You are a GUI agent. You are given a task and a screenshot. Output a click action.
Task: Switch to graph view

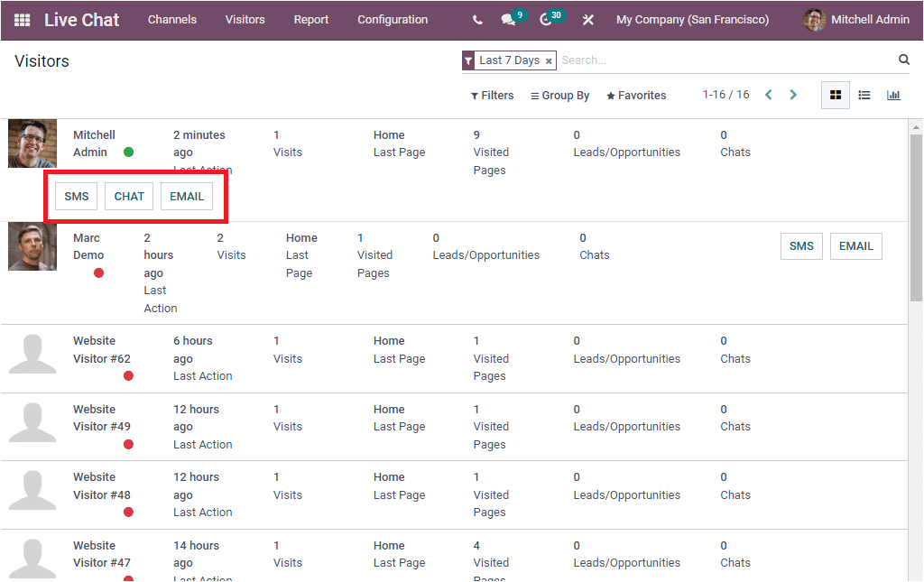coord(893,95)
